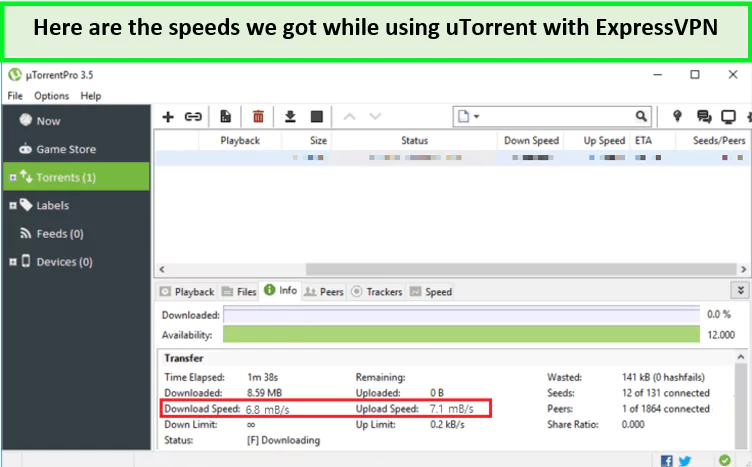The height and width of the screenshot is (467, 752).
Task: Click the remote monitor icon in toolbar
Action: click(728, 117)
